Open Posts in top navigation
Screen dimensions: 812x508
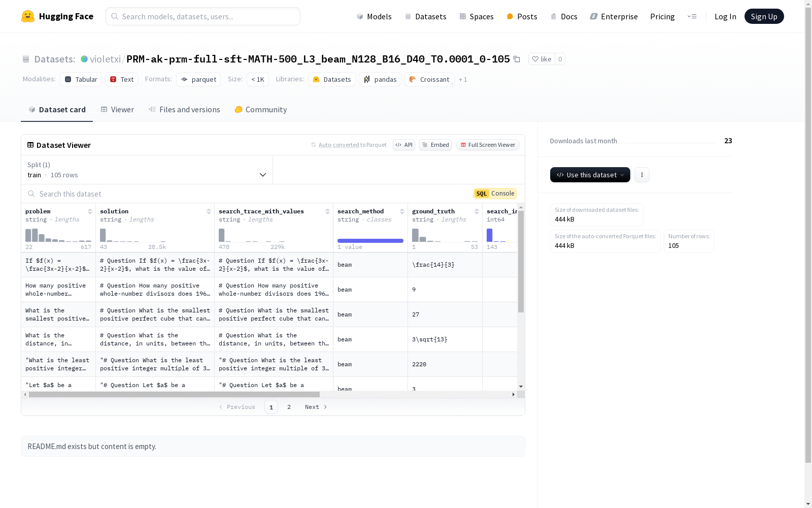[x=522, y=16]
